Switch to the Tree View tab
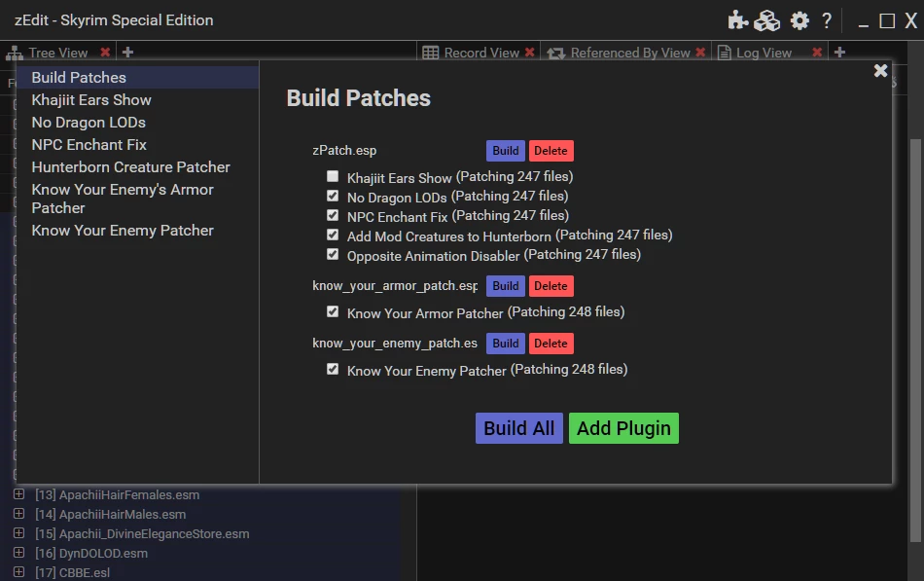 (x=57, y=53)
